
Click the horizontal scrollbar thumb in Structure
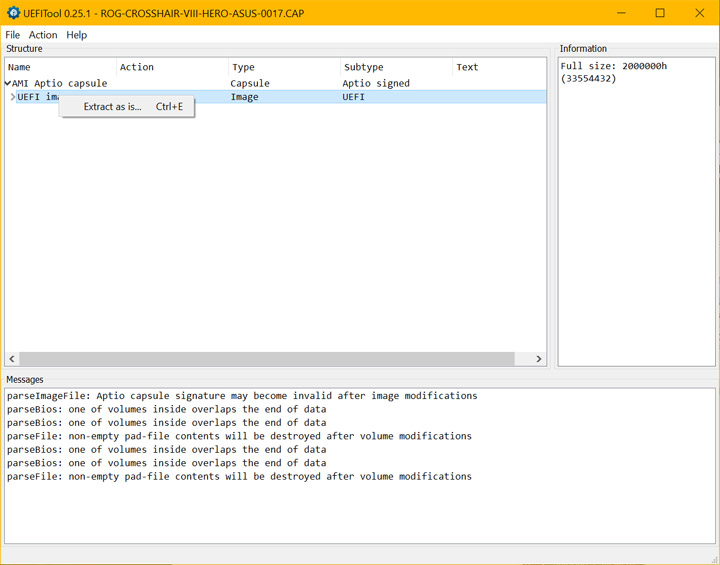[267, 359]
